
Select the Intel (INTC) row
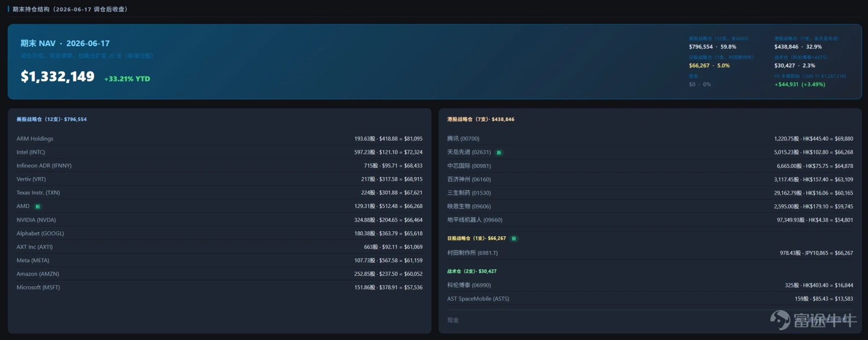[x=219, y=152]
